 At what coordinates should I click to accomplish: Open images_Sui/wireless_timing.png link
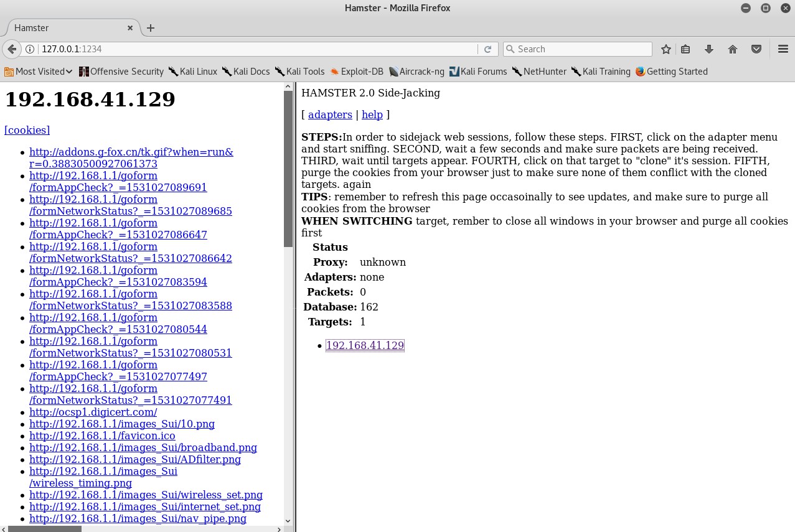tap(103, 477)
